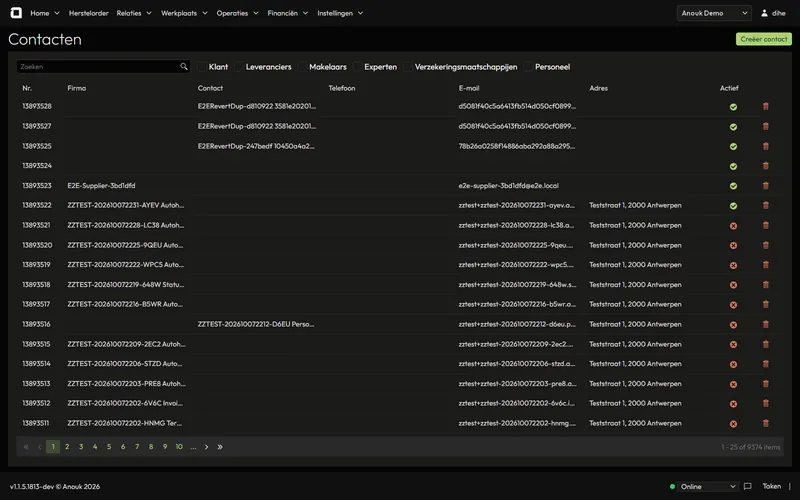Delete contact 13893511 with trash icon
Viewport: 800px width, 500px height.
(x=765, y=423)
